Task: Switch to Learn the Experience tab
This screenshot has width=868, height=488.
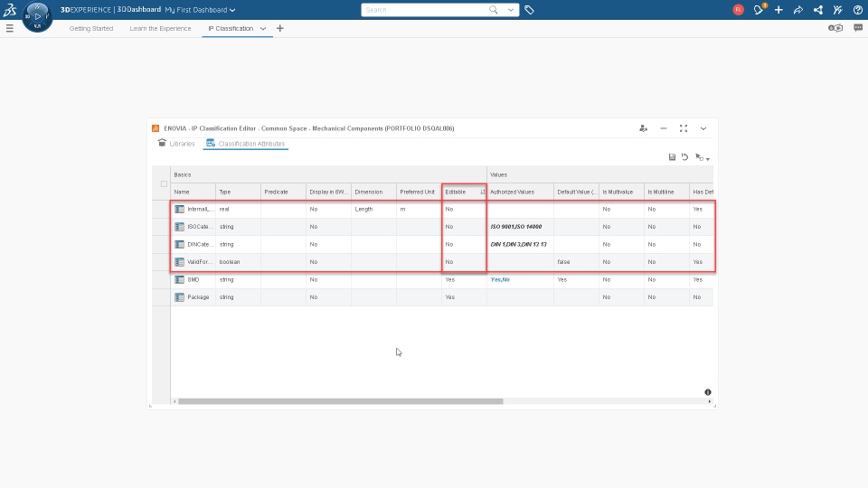Action: coord(160,28)
